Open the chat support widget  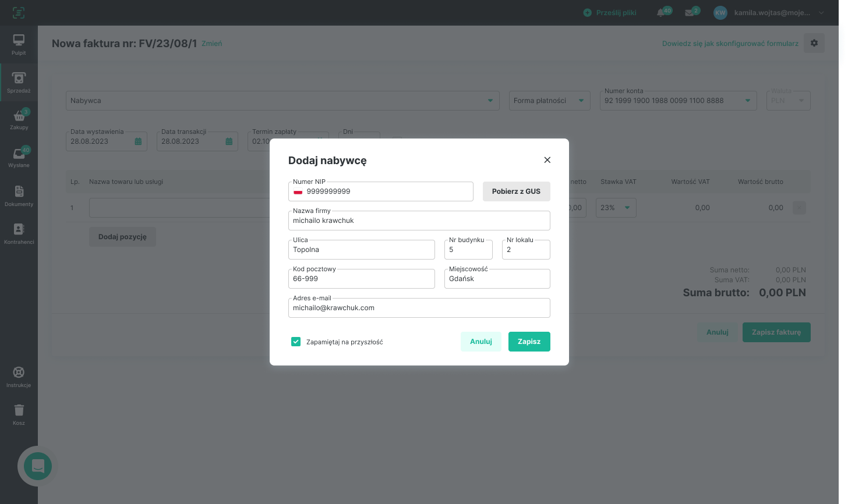pyautogui.click(x=38, y=466)
